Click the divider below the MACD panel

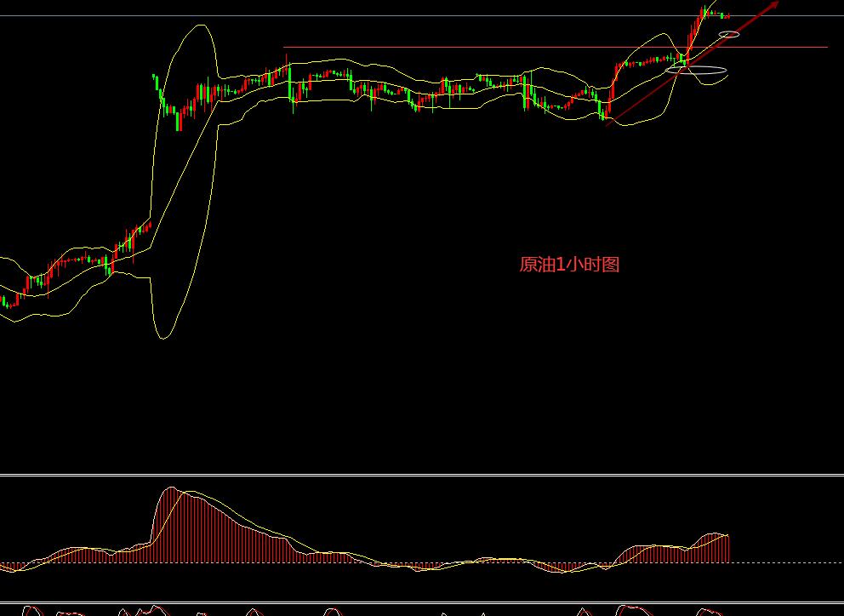point(422,602)
